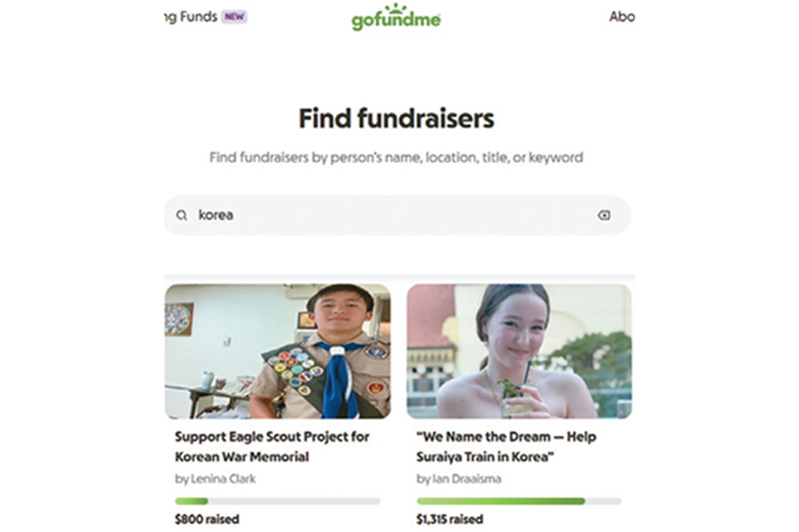Open the Giving Funds menu item
The height and width of the screenshot is (532, 799).
(x=191, y=17)
